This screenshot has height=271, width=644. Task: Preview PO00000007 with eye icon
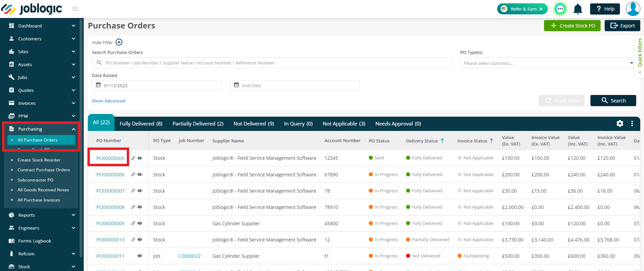point(140,191)
